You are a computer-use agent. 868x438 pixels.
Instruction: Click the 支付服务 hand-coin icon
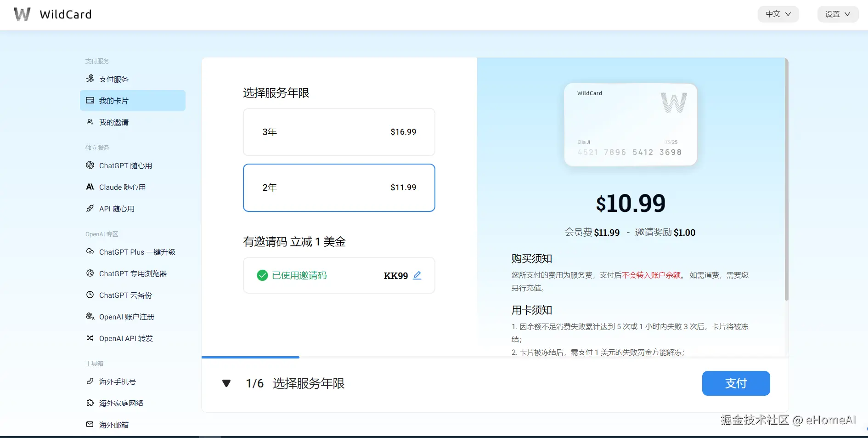[90, 79]
